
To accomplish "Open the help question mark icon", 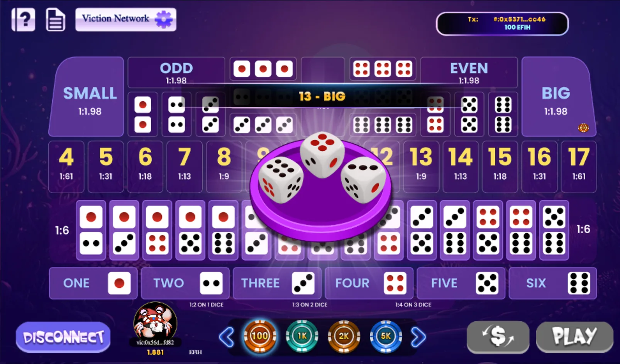I will (23, 19).
